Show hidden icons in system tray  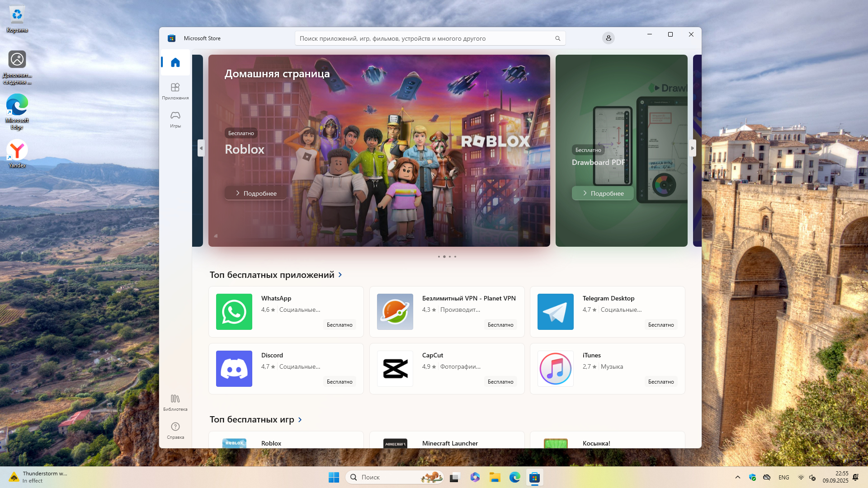737,477
